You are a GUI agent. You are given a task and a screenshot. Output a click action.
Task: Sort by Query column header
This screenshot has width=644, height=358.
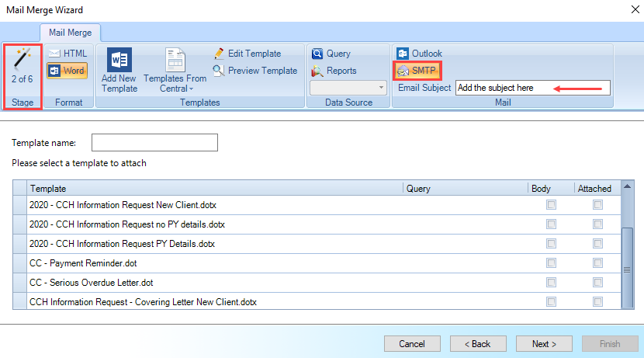click(466, 188)
